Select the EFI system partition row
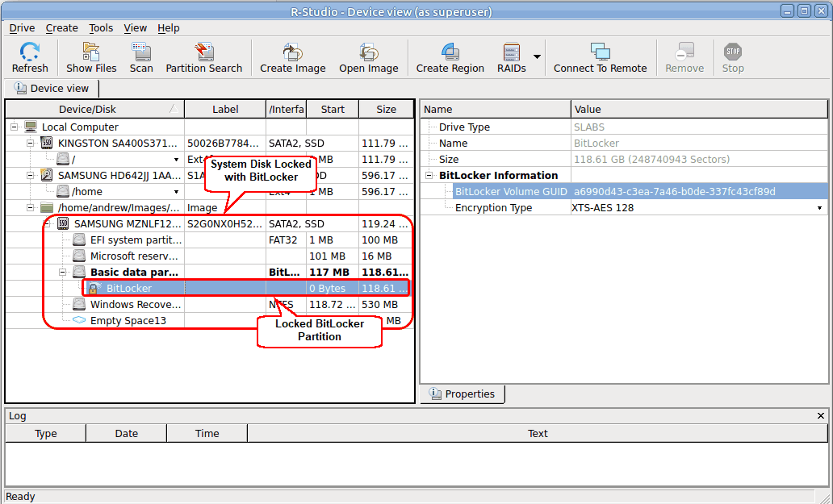833x504 pixels. pos(209,240)
